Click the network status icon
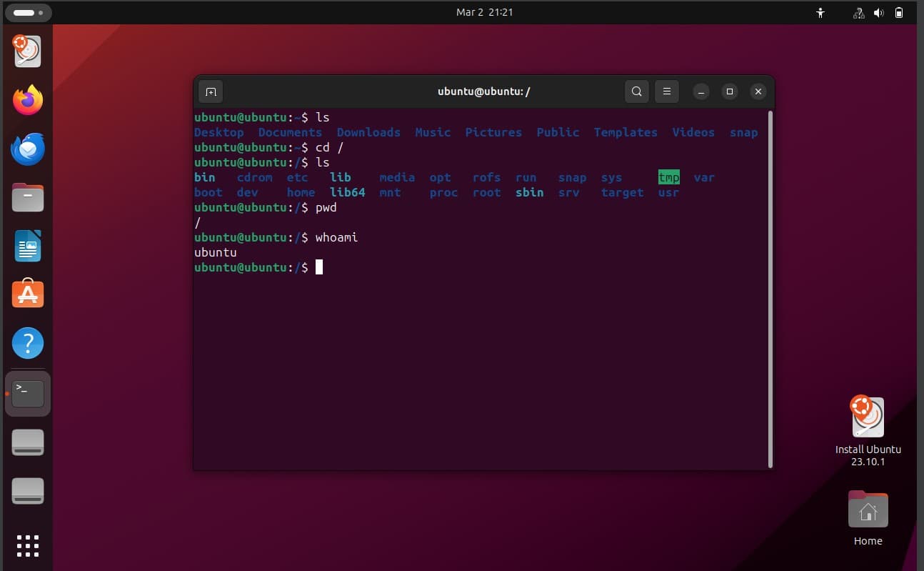Viewport: 924px width, 571px height. 859,12
